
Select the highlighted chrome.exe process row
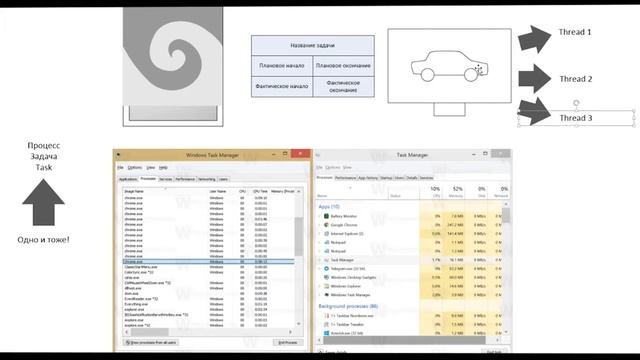[x=209, y=262]
